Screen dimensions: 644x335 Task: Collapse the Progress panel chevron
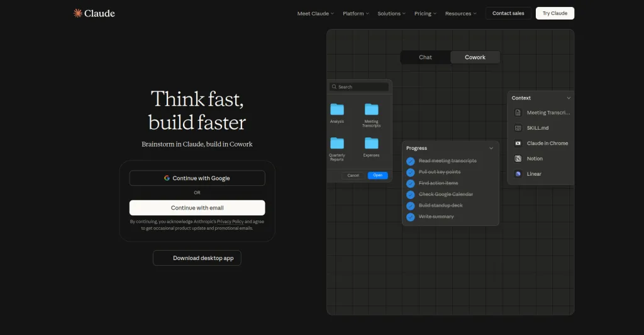[491, 148]
